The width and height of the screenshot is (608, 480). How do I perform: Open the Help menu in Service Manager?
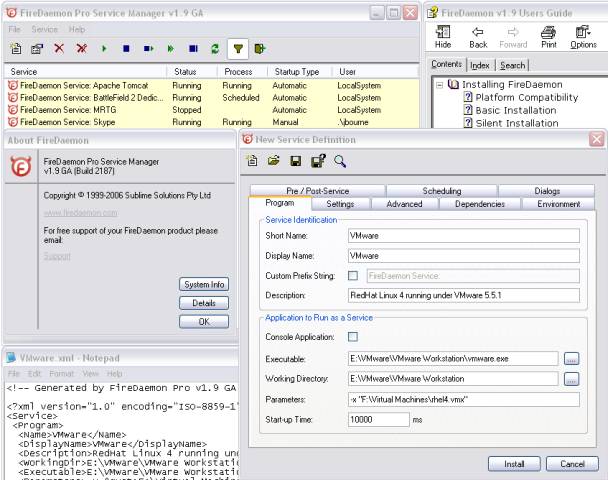[x=77, y=29]
